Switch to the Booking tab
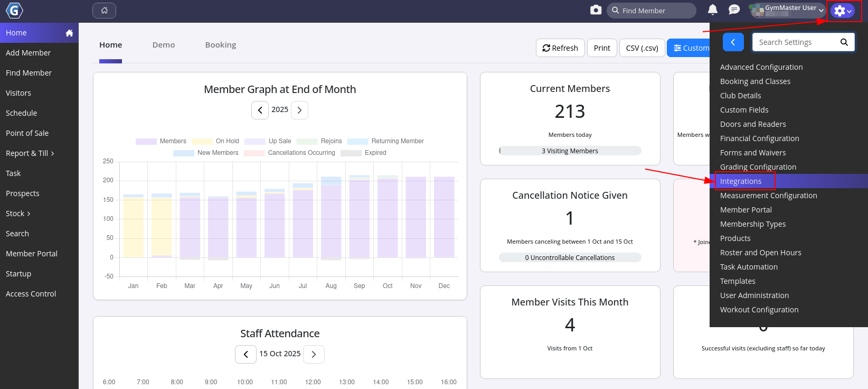Viewport: 868px width, 389px height. [220, 45]
